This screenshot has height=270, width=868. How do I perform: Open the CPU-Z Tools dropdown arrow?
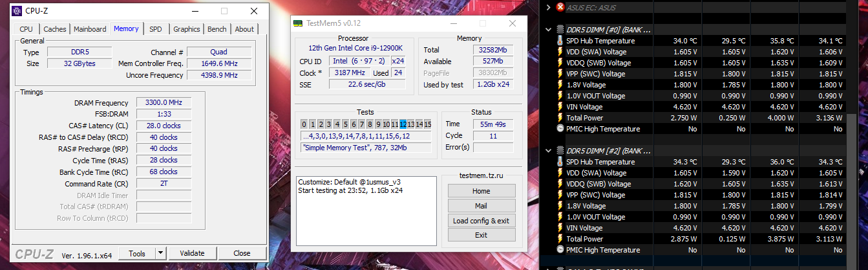coord(161,253)
